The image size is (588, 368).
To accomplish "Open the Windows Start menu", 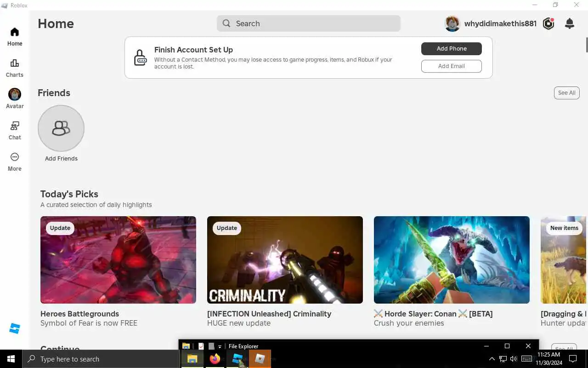I will (x=11, y=359).
